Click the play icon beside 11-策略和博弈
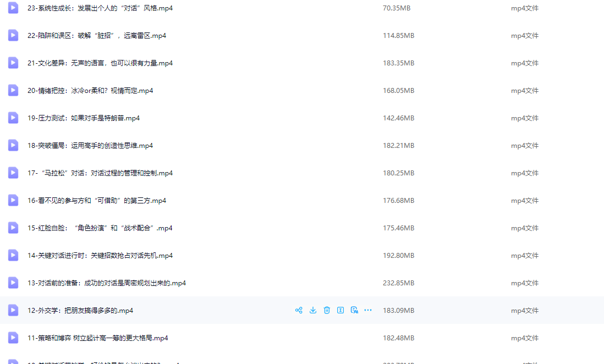Viewport: 604px width, 364px height. click(13, 338)
